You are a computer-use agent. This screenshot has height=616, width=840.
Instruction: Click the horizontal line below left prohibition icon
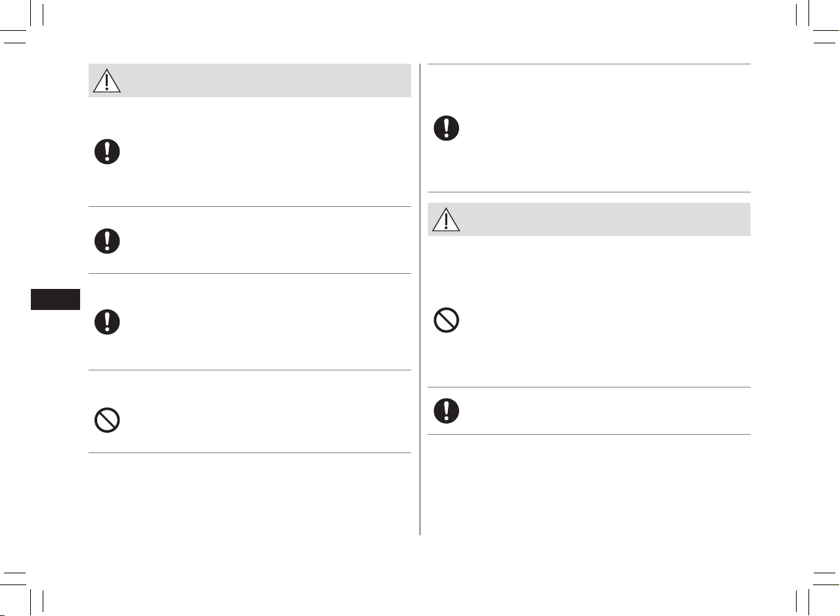[250, 452]
